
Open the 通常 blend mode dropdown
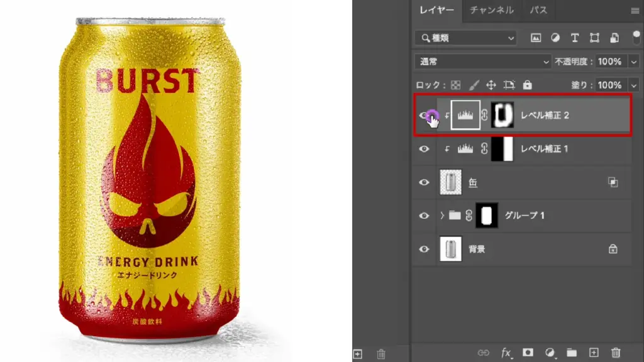click(x=482, y=62)
